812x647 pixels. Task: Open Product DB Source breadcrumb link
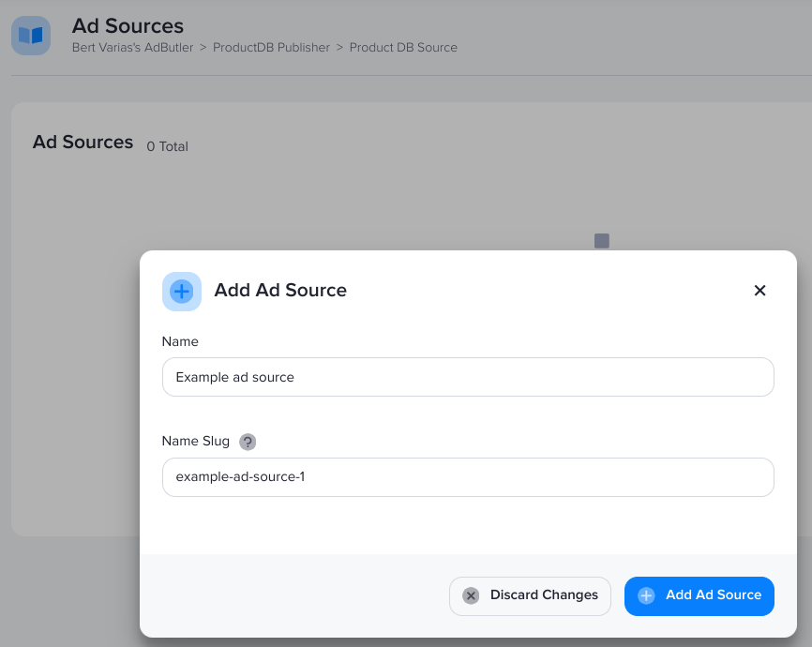coord(403,48)
